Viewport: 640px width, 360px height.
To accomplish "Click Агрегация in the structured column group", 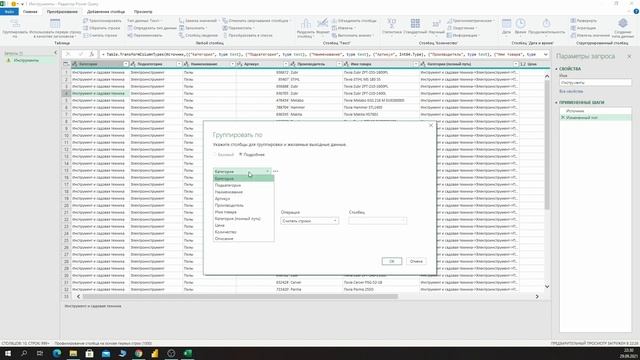I will coord(583,28).
